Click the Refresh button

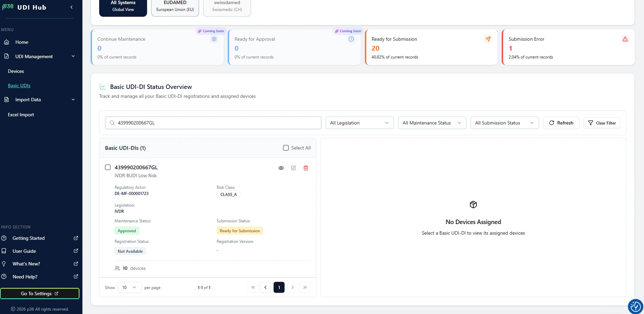pos(561,122)
